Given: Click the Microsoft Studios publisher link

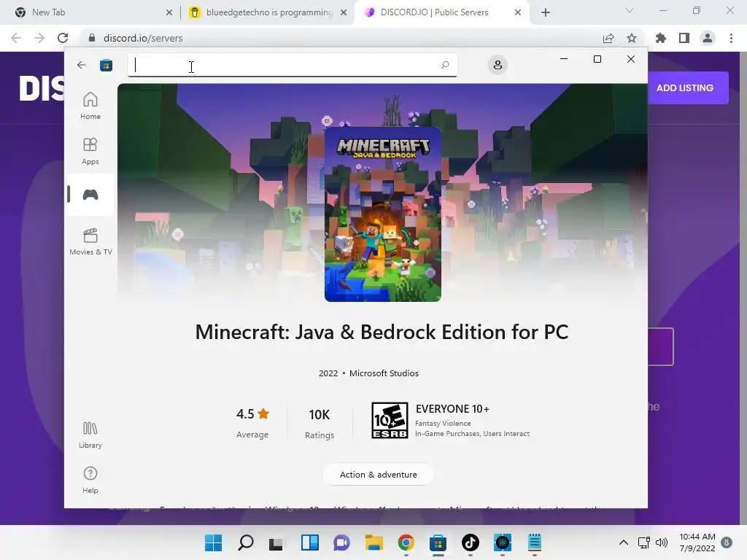Looking at the screenshot, I should (x=384, y=373).
